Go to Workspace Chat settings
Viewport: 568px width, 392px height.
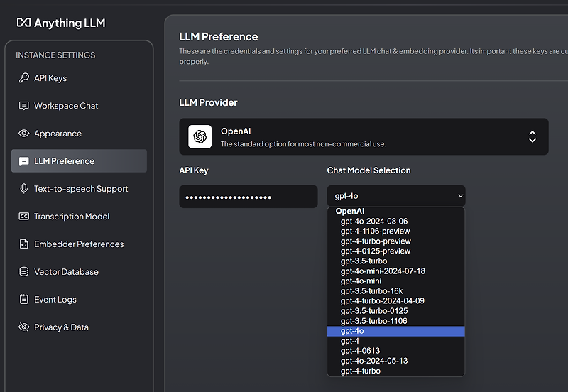tap(66, 106)
